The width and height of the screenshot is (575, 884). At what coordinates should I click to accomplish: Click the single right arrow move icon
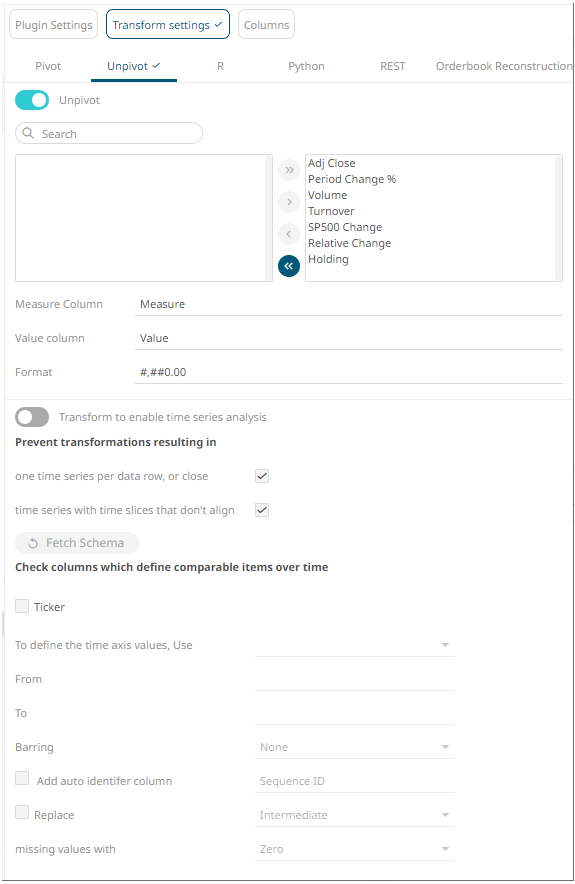tap(289, 202)
